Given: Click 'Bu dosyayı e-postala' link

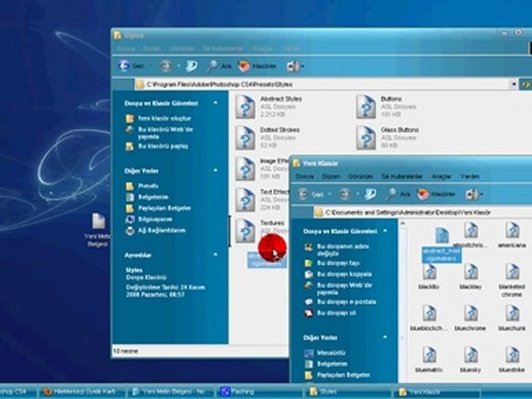Looking at the screenshot, I should (x=340, y=301).
